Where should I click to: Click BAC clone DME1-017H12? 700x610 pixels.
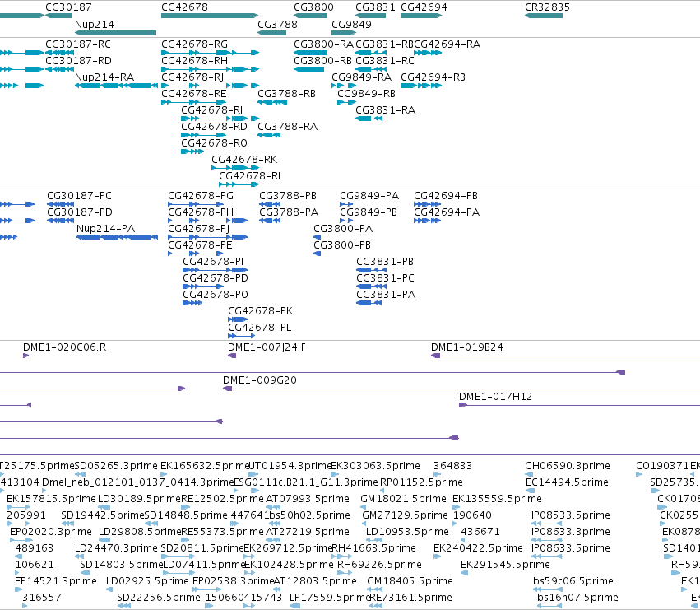click(495, 397)
